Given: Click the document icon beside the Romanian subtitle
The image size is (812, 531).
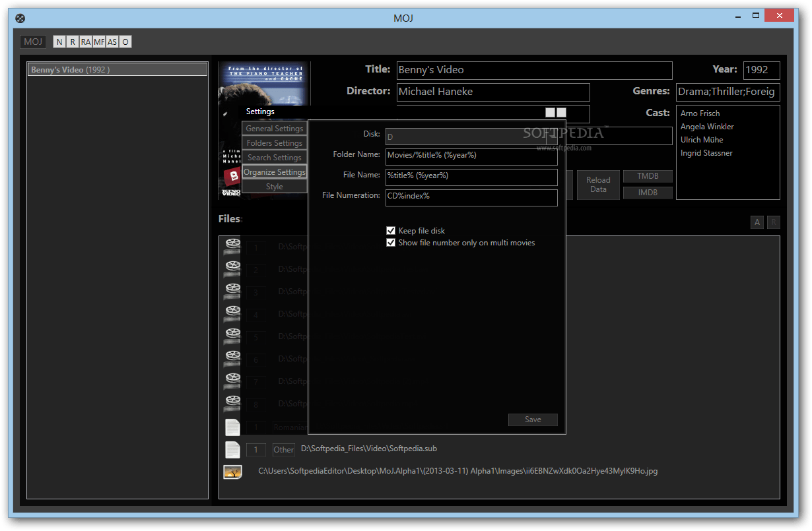Looking at the screenshot, I should pyautogui.click(x=232, y=427).
